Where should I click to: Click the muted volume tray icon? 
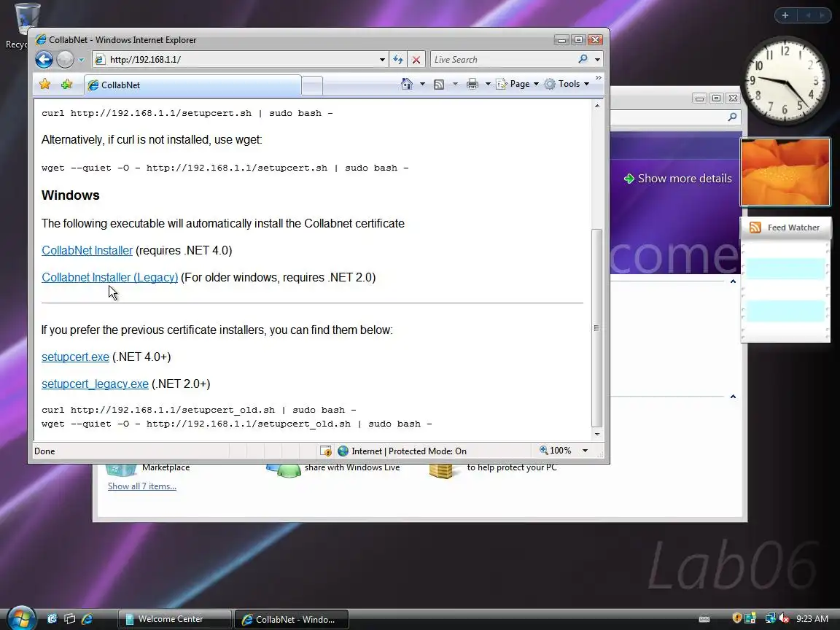tap(785, 618)
